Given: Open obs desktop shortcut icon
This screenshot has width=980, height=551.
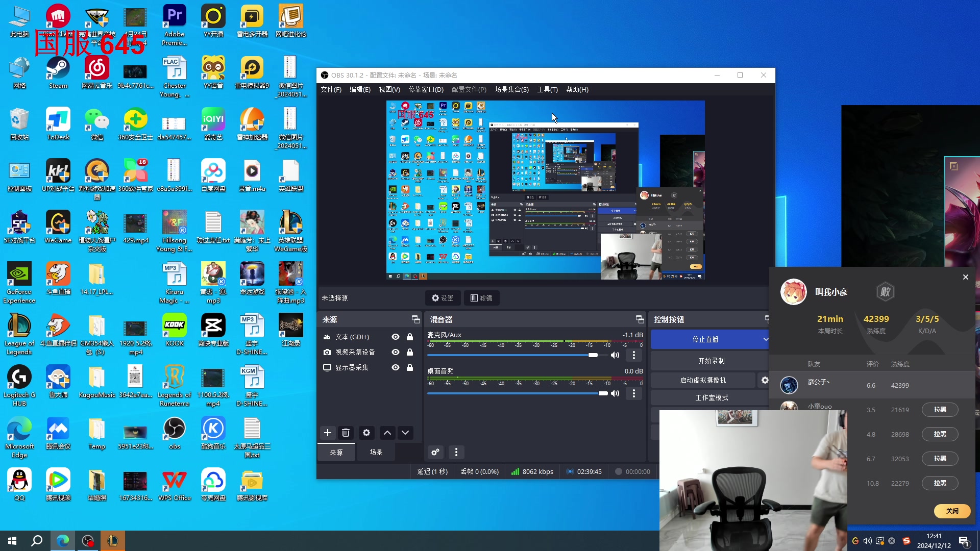Looking at the screenshot, I should [x=175, y=434].
